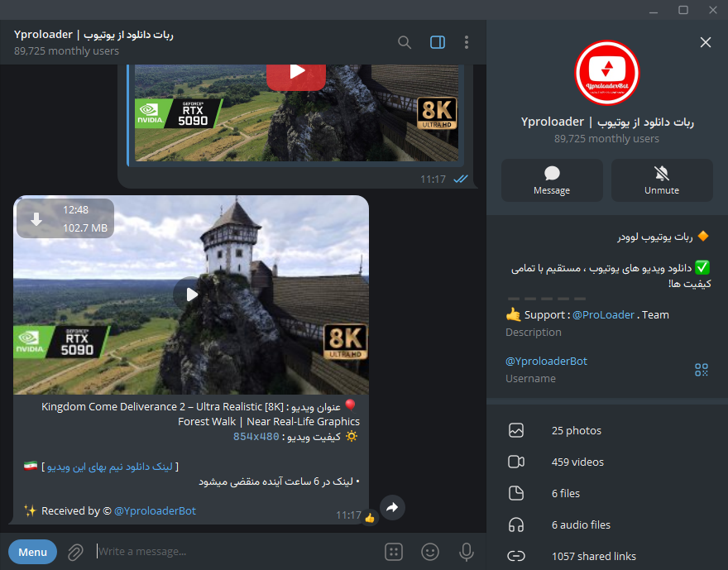This screenshot has width=728, height=570.
Task: Unmute notifications for Yproloader bot
Action: coord(662,180)
